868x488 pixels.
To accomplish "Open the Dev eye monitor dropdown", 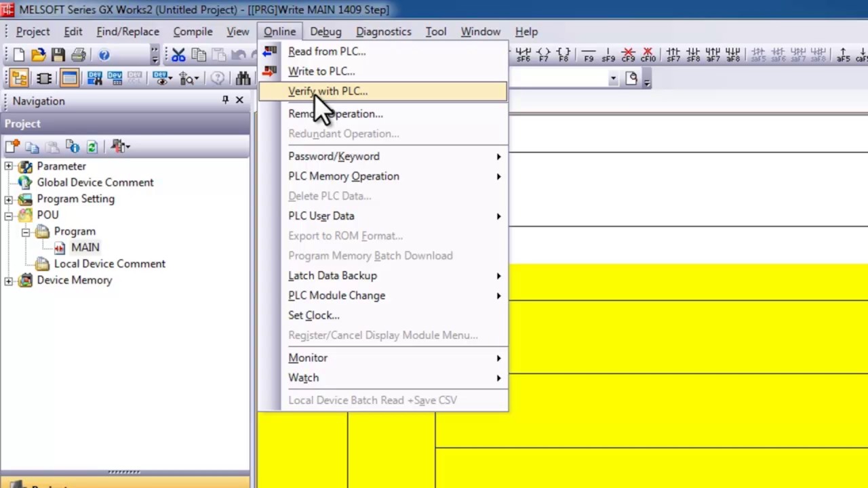I will (x=163, y=79).
